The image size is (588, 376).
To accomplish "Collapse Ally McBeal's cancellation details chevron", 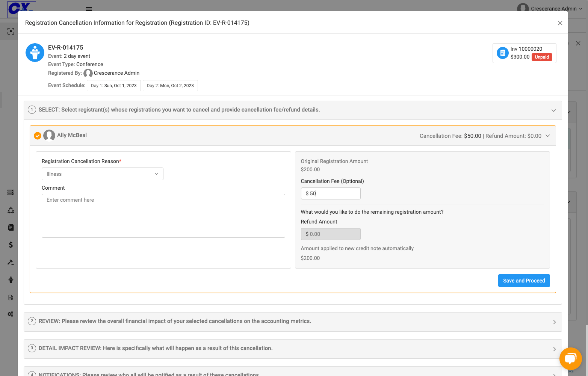I will 547,136.
